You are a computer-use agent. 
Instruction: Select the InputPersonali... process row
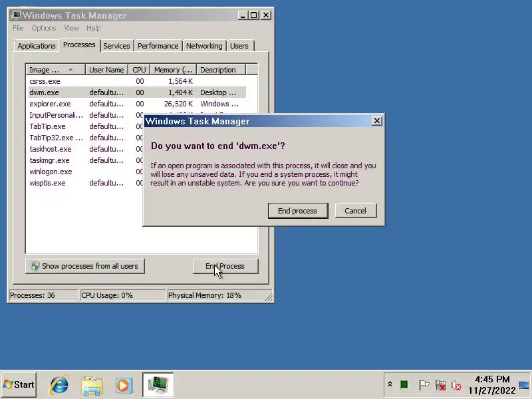click(85, 115)
